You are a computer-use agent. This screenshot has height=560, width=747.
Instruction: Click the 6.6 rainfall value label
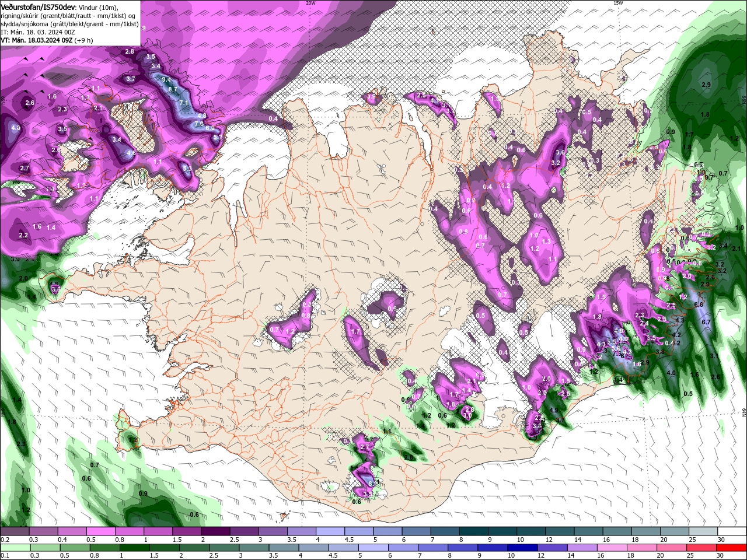point(699,304)
